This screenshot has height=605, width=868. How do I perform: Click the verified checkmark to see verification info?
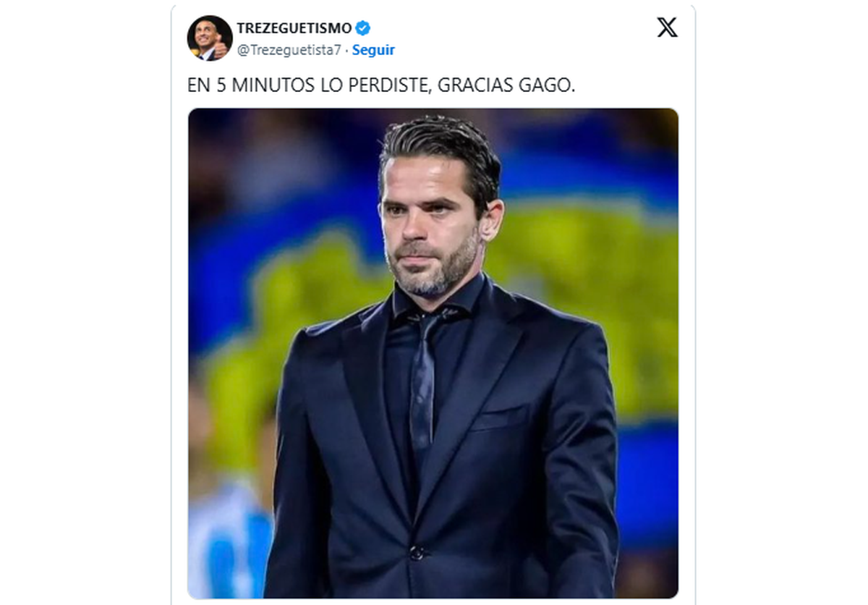[x=363, y=27]
